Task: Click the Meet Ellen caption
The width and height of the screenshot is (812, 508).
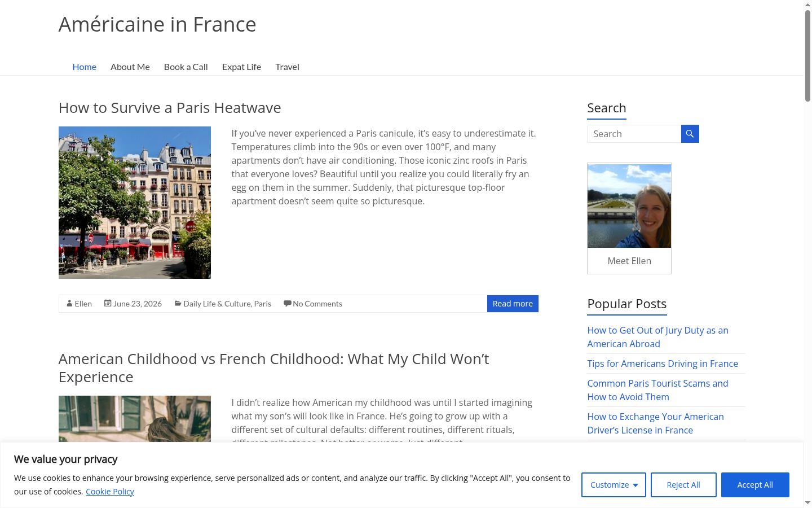Action: 629,261
